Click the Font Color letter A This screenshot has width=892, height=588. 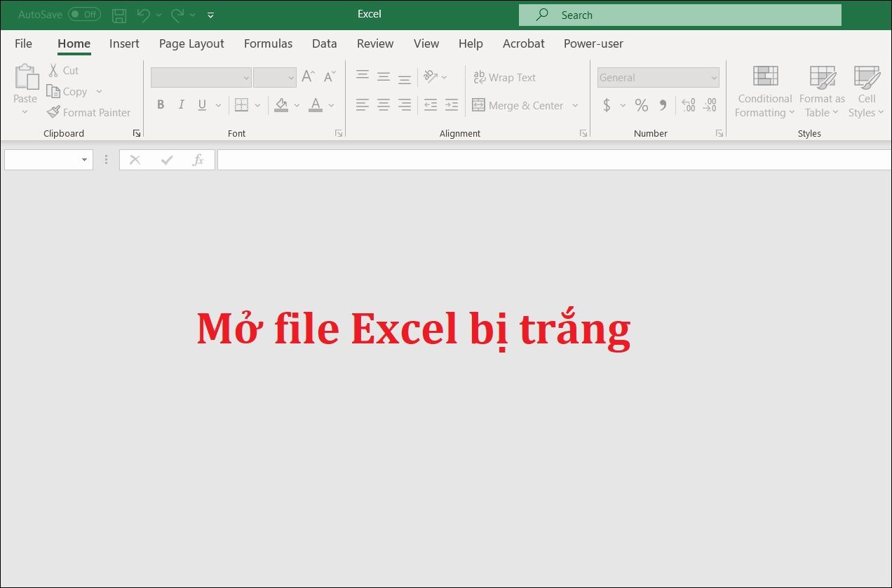coord(316,105)
